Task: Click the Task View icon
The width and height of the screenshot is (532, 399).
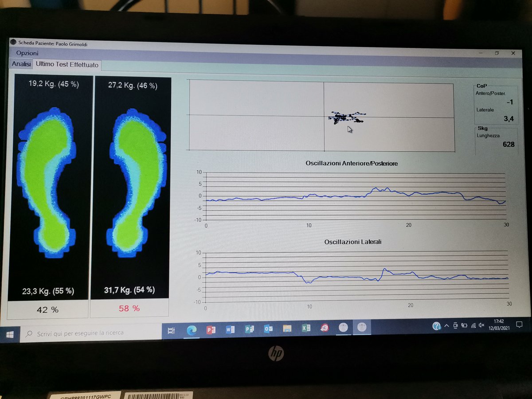Action: (172, 330)
